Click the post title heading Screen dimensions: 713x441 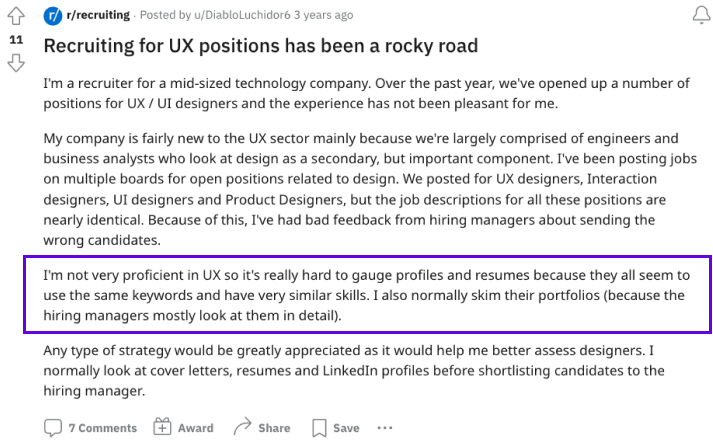coord(261,46)
